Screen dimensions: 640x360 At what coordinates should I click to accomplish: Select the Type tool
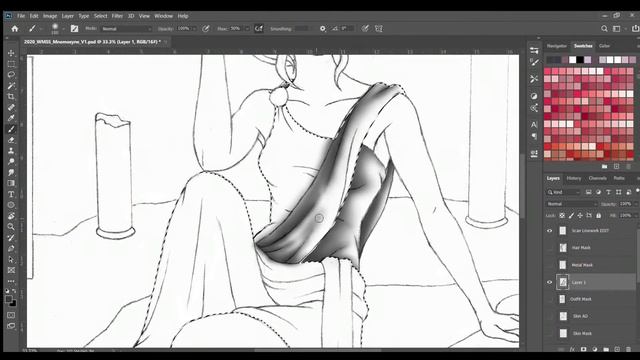[x=11, y=194]
